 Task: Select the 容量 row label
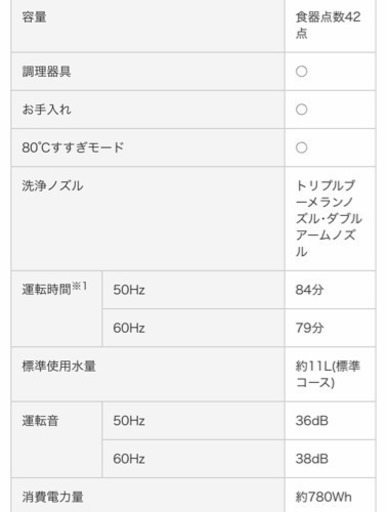[x=34, y=17]
